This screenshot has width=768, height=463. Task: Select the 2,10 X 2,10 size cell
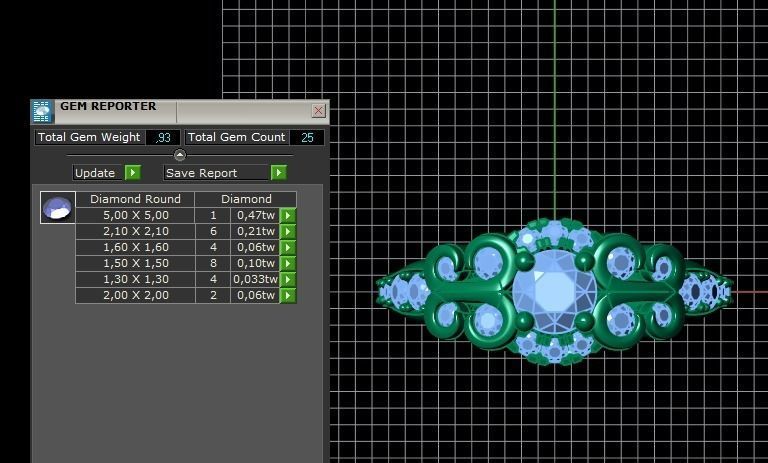click(136, 231)
